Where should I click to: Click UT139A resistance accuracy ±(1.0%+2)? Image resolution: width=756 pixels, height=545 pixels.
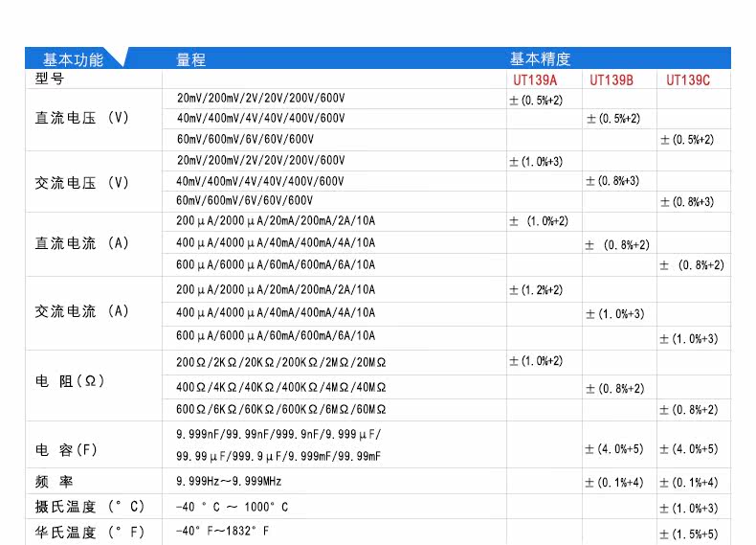536,361
